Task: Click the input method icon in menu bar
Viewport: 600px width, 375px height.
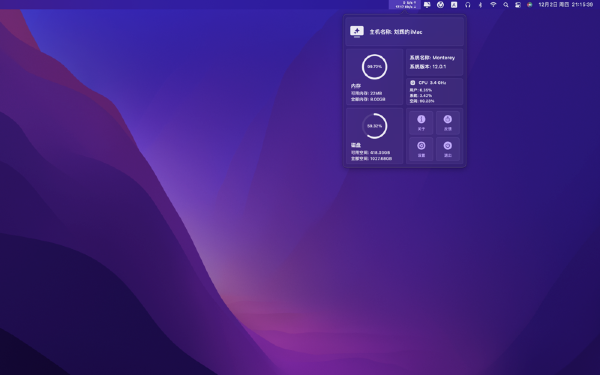Action: (x=454, y=5)
